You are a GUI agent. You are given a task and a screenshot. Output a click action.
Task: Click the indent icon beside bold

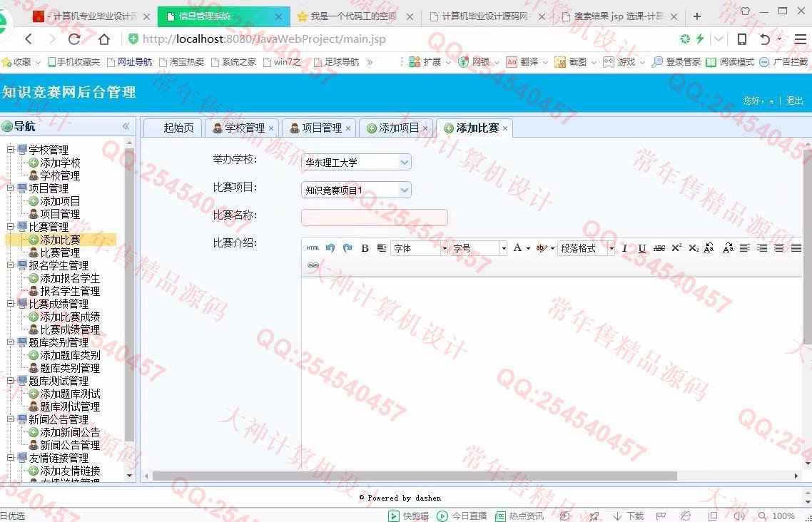click(382, 248)
